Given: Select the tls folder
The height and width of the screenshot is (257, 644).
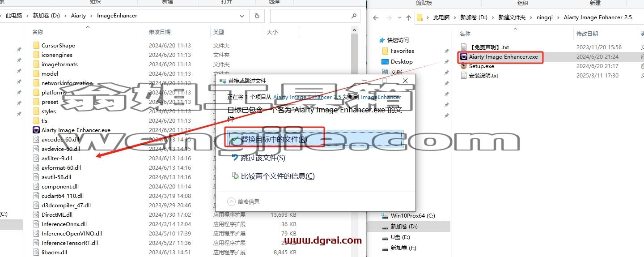Looking at the screenshot, I should click(x=44, y=120).
